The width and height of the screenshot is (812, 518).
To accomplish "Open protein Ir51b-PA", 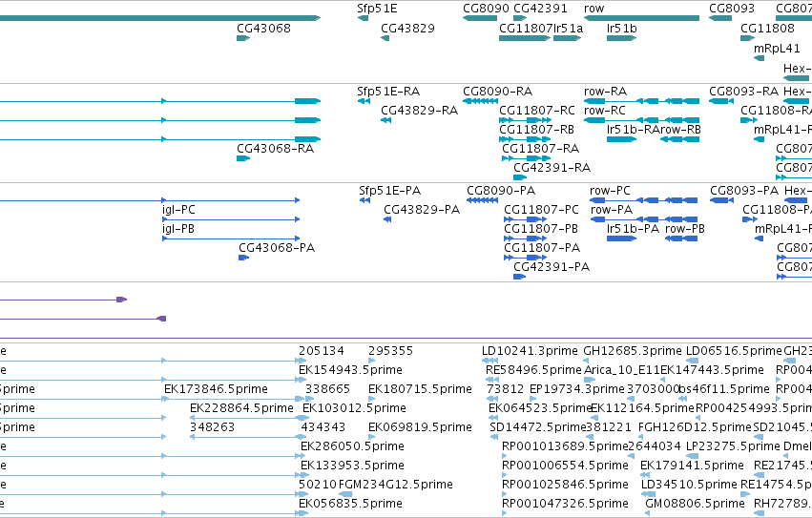I will point(633,230).
